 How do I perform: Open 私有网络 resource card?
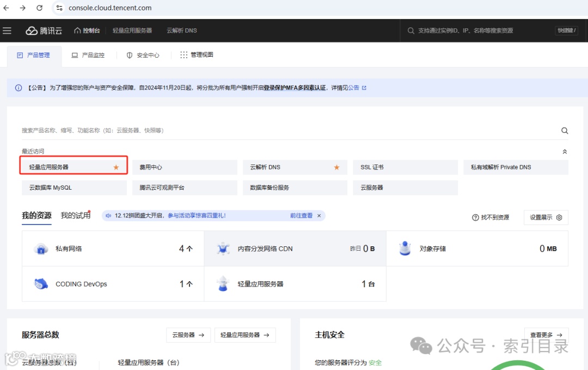[x=113, y=249]
